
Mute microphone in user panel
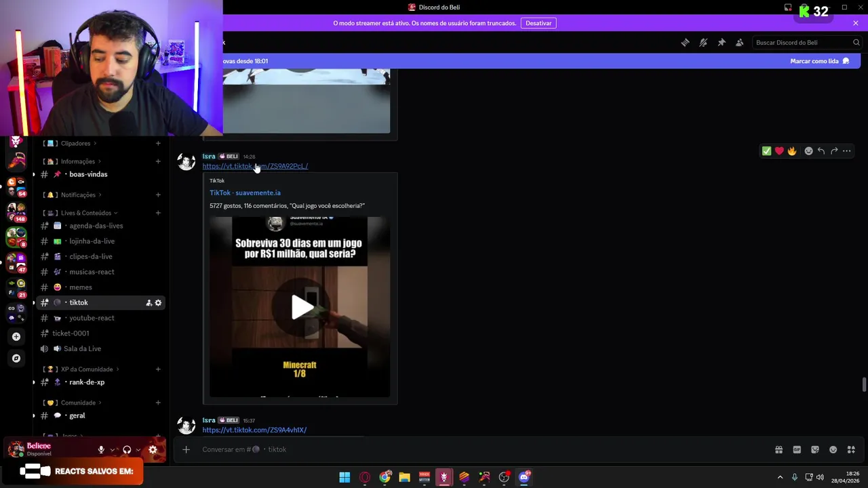click(x=101, y=449)
